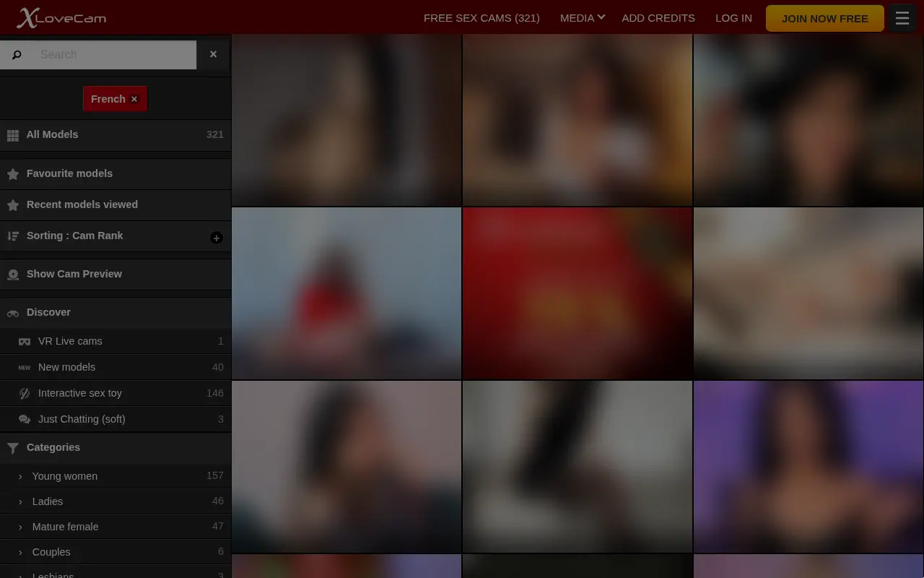Viewport: 924px width, 578px height.
Task: Click the Just Chatting chat bubbles icon
Action: pyautogui.click(x=25, y=420)
